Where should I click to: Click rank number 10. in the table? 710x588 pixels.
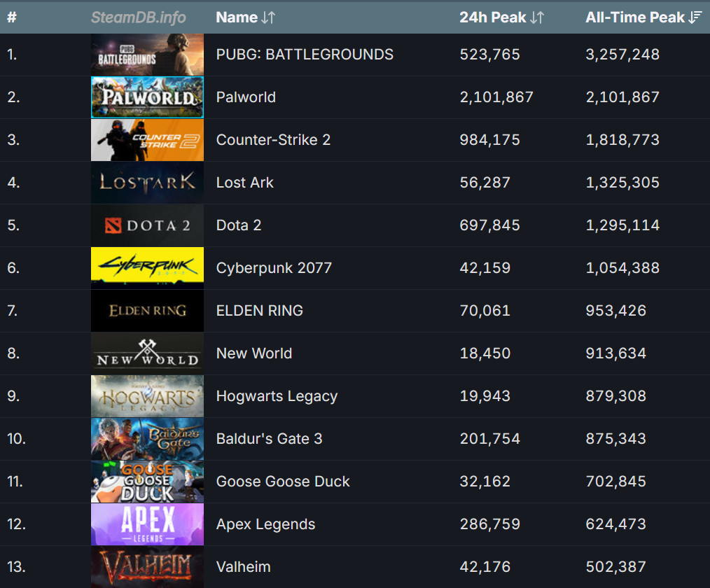16,439
